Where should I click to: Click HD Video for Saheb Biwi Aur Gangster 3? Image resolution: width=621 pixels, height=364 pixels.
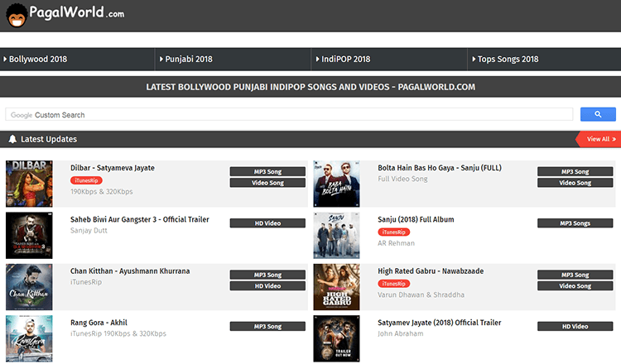click(x=267, y=223)
